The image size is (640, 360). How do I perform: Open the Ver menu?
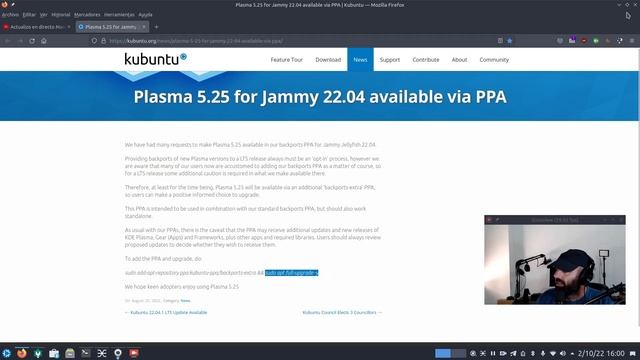coord(44,15)
